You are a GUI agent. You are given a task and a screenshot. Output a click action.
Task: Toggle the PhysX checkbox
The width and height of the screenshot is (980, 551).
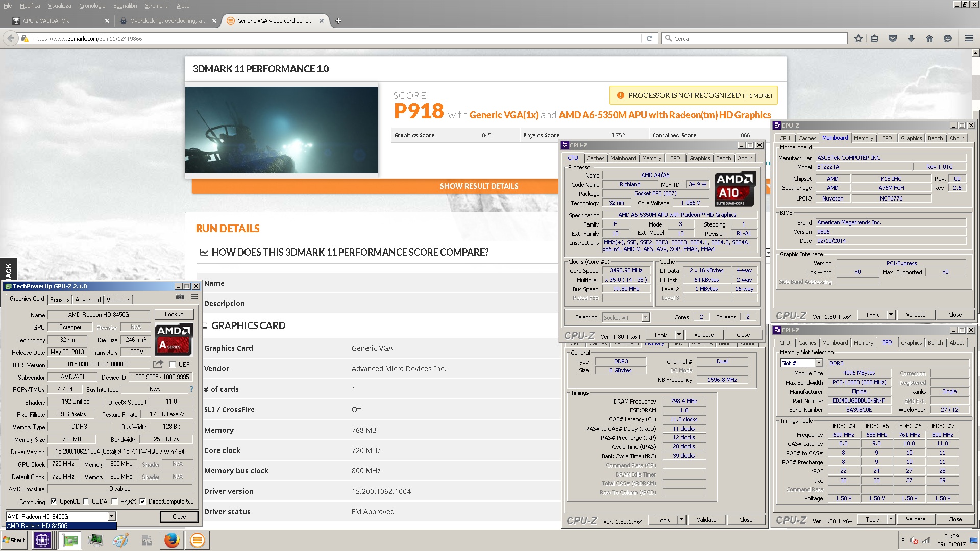[114, 502]
